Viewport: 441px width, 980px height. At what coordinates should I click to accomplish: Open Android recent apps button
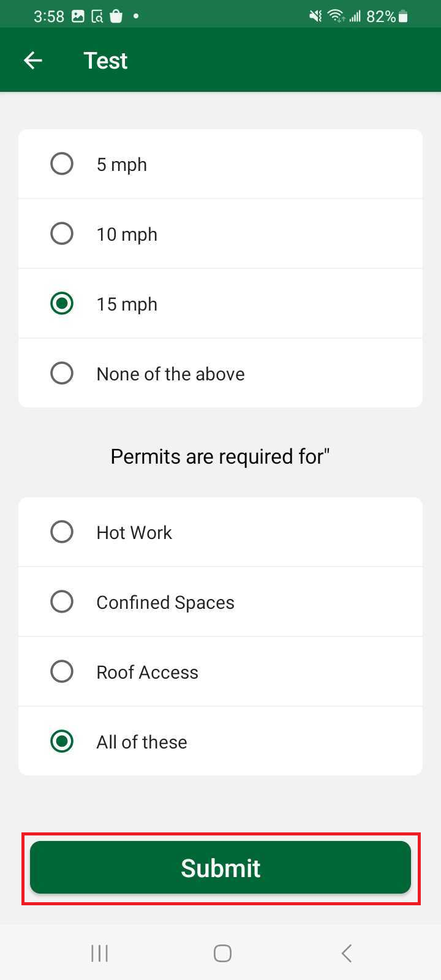[99, 953]
